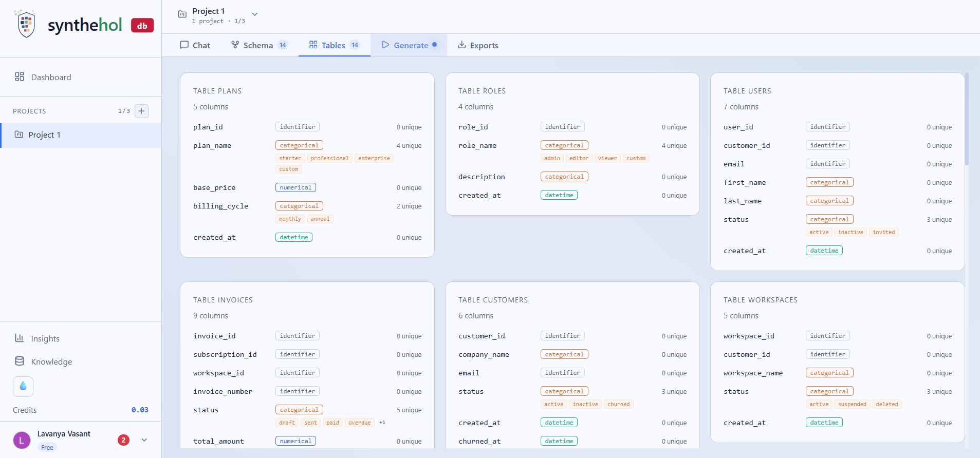
Task: Click the Project 1 folder icon in sidebar
Action: [19, 135]
